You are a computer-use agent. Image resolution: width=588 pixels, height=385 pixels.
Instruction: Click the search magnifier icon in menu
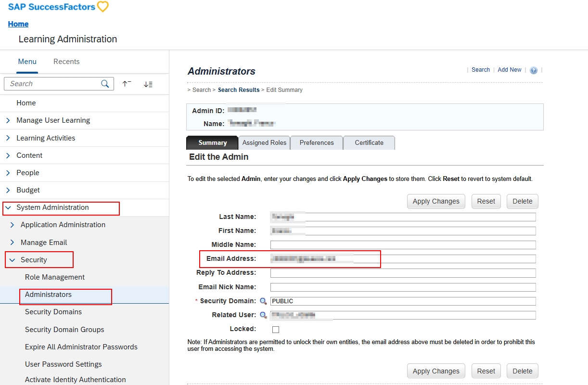[105, 84]
